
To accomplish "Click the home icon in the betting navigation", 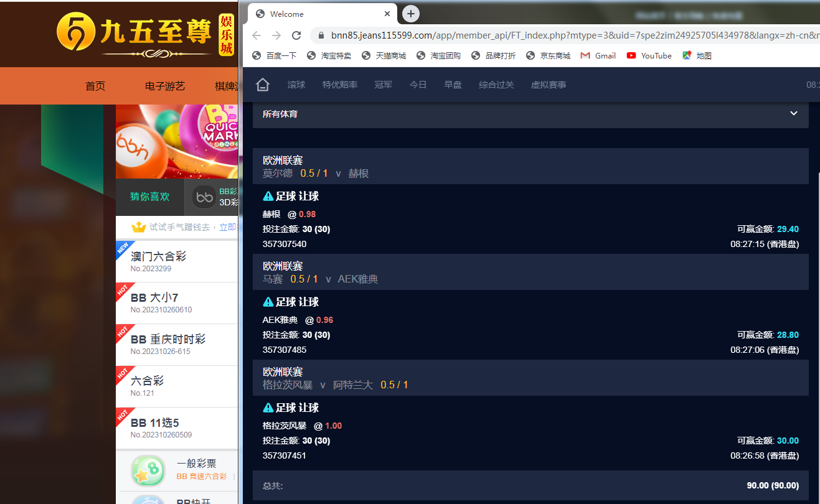I will [263, 85].
